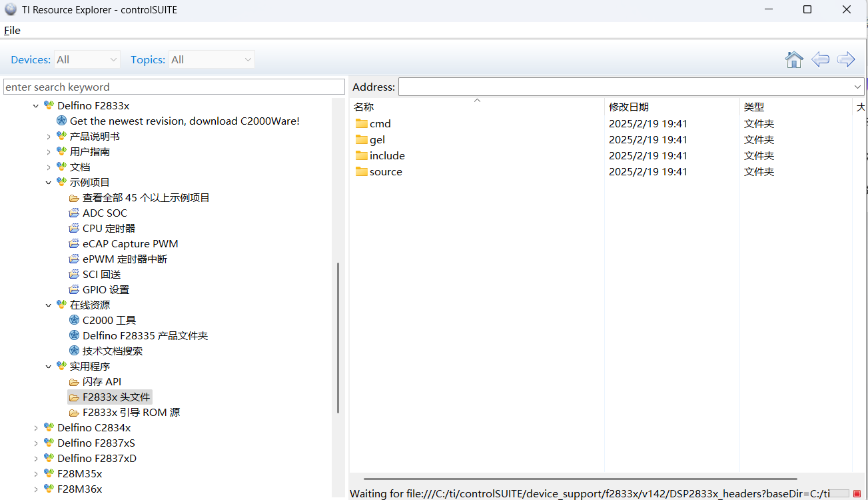Open the Topics dropdown
Viewport: 868px width, 500px height.
[212, 59]
